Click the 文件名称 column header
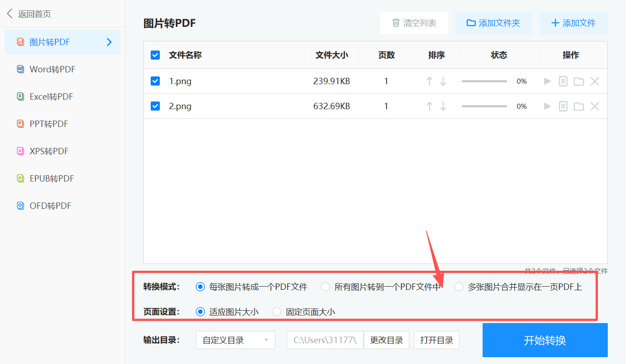The image size is (626, 364). tap(185, 55)
